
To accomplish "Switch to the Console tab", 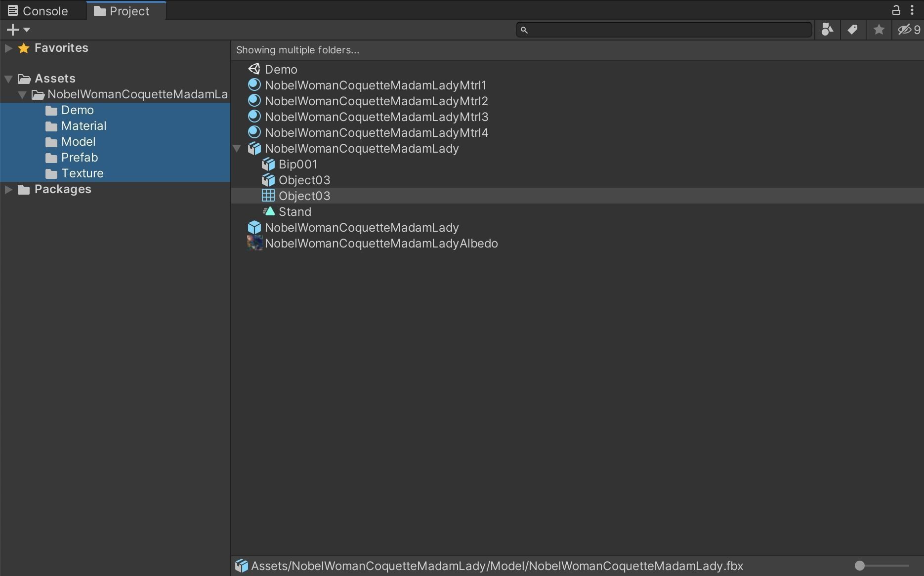I will click(x=38, y=11).
